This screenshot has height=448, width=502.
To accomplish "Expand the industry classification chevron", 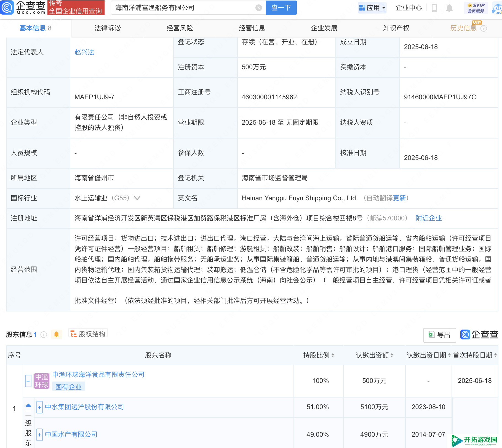I will [137, 198].
